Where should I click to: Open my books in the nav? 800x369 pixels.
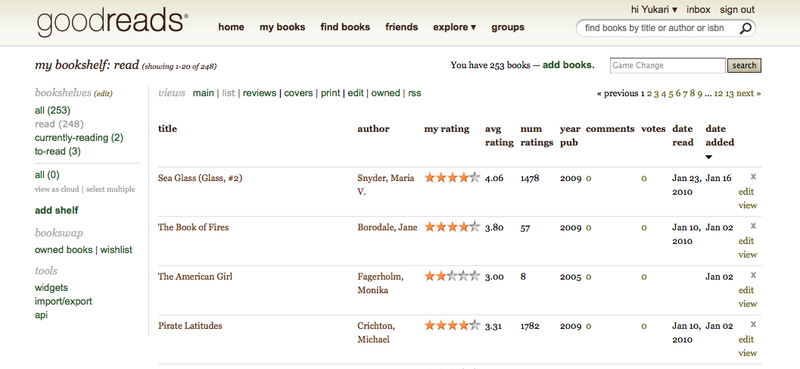pos(282,27)
